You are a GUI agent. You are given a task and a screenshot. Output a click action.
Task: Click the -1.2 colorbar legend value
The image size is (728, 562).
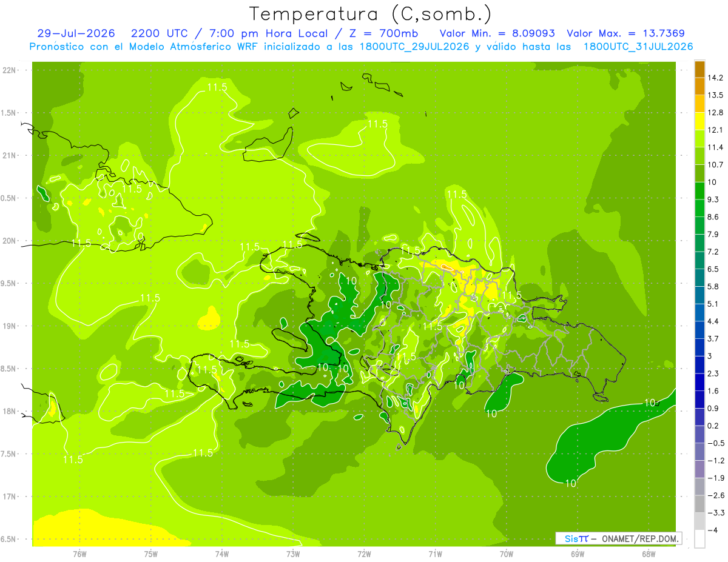coord(715,461)
